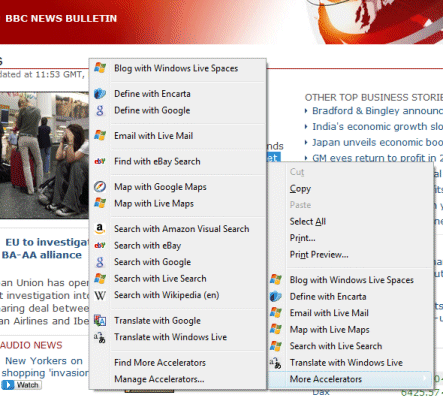Select More Accelerators menu entry
Viewport: 443px width, 398px height.
[350, 379]
